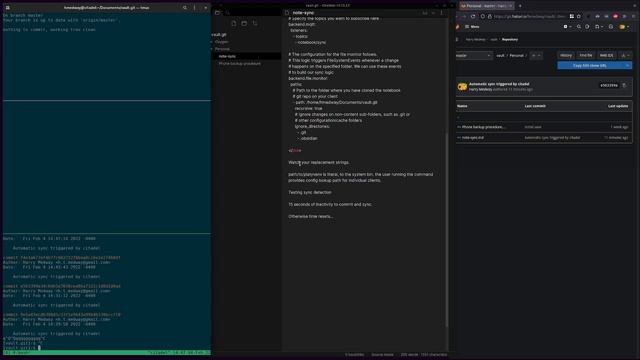Image resolution: width=640 pixels, height=360 pixels.
Task: Click the terminal search icon
Action: coord(184,7)
